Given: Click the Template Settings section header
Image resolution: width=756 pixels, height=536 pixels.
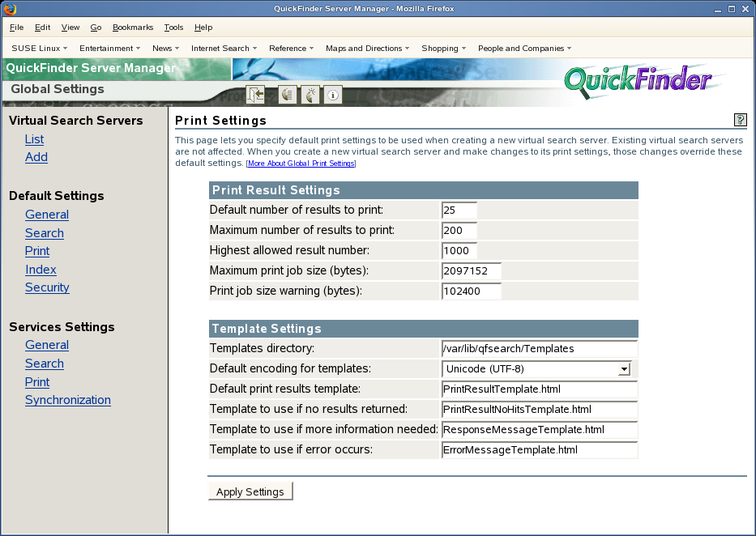Looking at the screenshot, I should (x=423, y=329).
